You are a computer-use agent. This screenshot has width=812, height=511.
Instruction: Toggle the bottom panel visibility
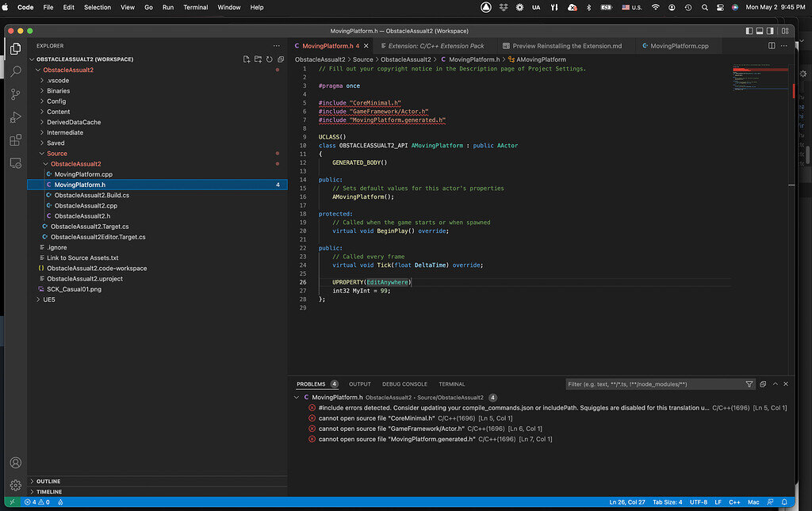(x=760, y=31)
